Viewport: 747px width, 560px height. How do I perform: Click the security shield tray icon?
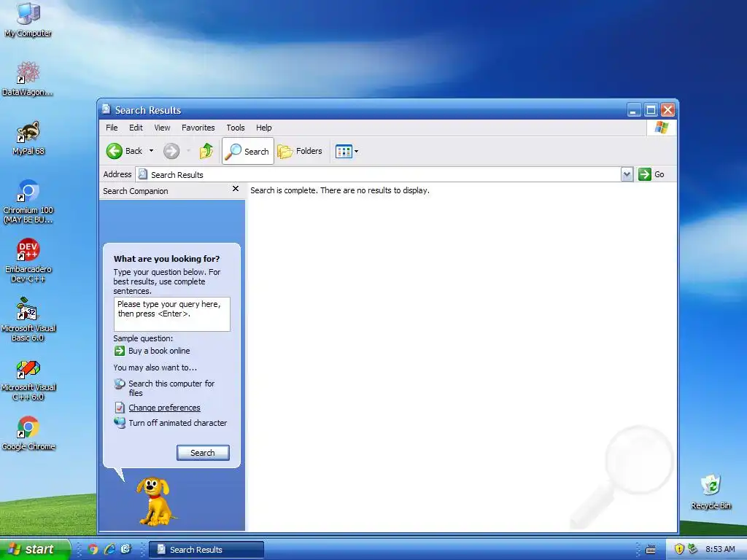coord(679,549)
